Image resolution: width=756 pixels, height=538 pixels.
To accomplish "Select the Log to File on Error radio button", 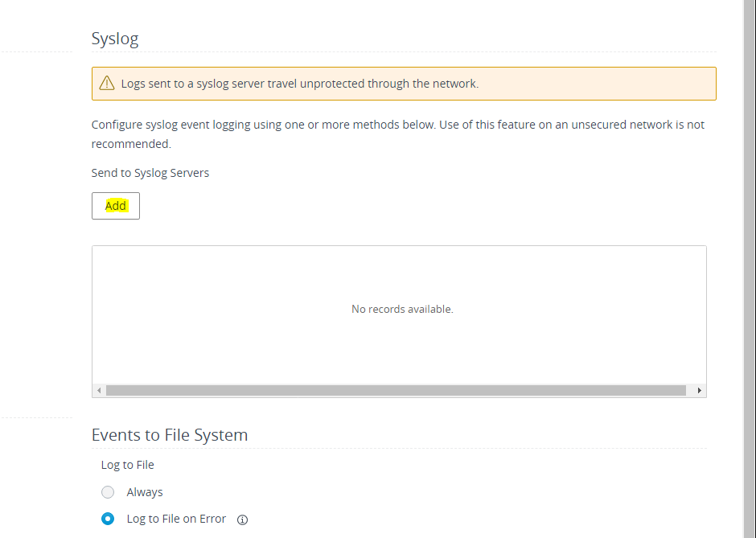I will [x=108, y=519].
